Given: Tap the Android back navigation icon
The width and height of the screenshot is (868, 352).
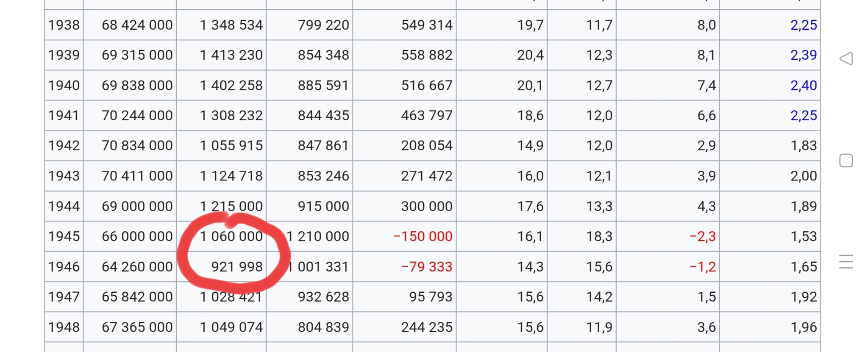Looking at the screenshot, I should click(x=846, y=58).
